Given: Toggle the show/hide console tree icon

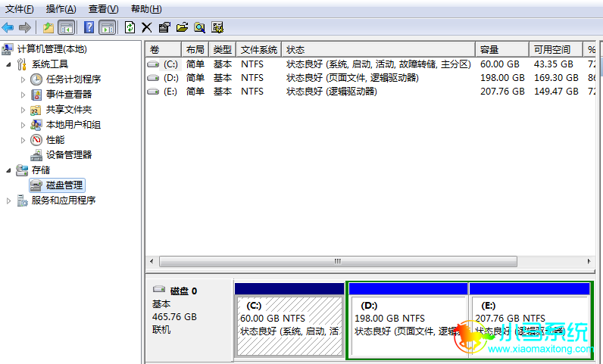Looking at the screenshot, I should pos(66,27).
